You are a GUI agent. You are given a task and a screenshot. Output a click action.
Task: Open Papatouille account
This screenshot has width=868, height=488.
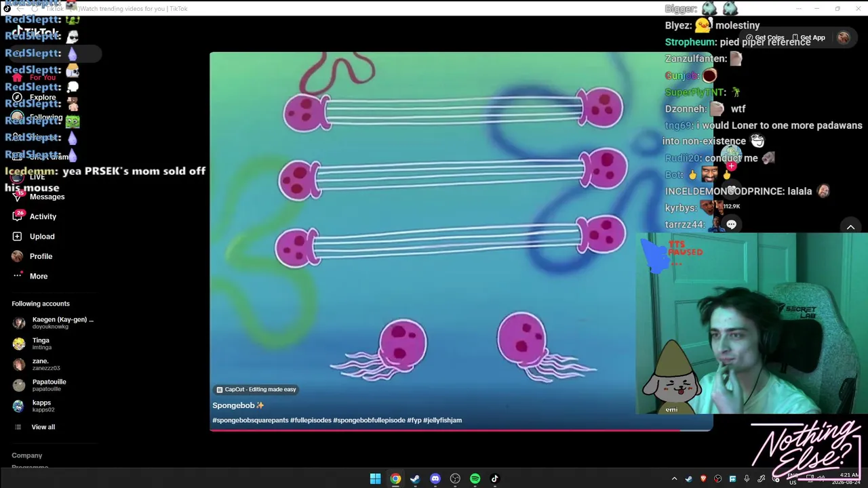39,385
